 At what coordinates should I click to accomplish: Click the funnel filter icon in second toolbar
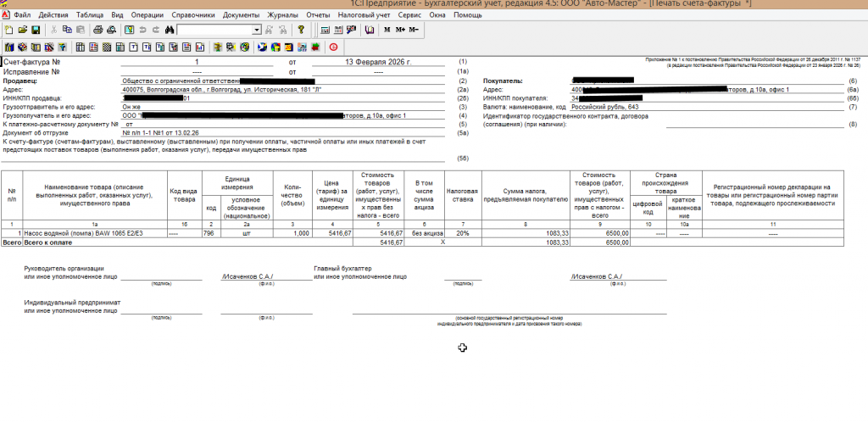coord(62,47)
